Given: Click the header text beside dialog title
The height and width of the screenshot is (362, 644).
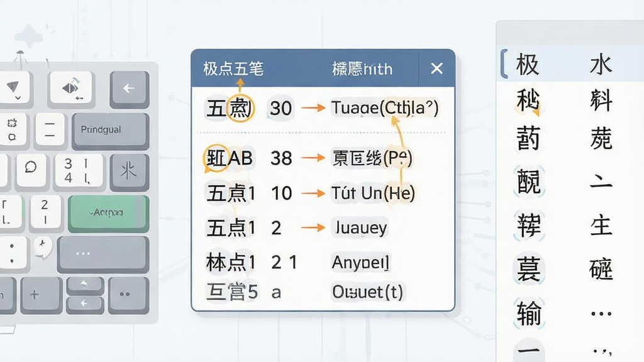Looking at the screenshot, I should (362, 69).
